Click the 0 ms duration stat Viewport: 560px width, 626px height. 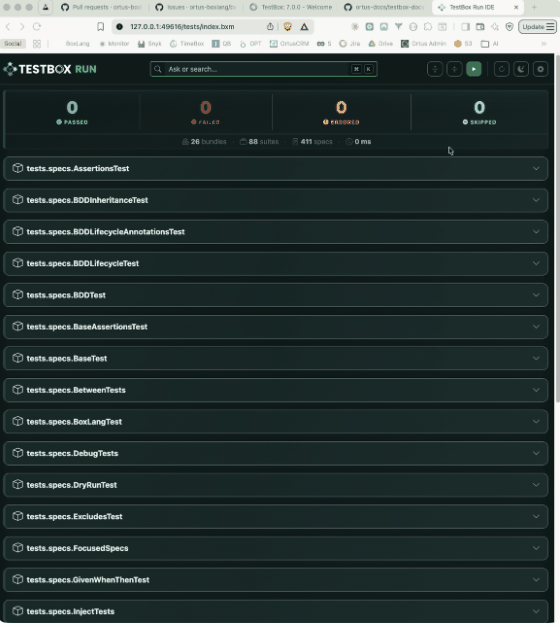[x=358, y=142]
